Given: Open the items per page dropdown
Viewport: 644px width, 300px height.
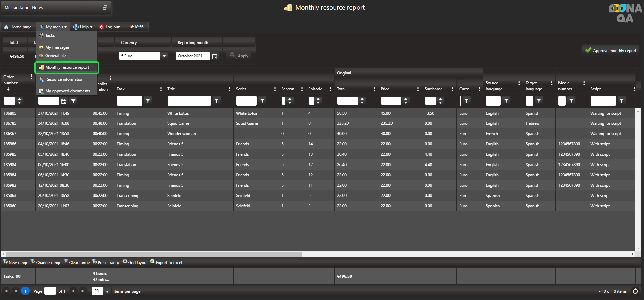Looking at the screenshot, I should click(107, 291).
